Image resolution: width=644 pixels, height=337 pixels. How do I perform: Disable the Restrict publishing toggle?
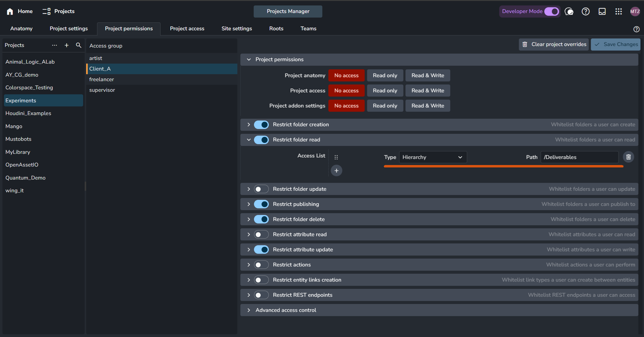pyautogui.click(x=261, y=204)
